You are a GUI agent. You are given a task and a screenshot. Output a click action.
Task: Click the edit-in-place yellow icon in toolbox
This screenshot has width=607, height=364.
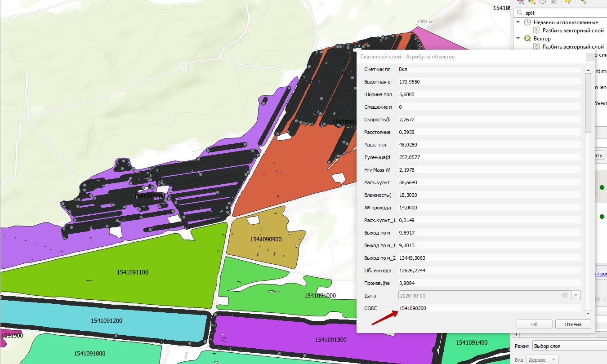pos(568,2)
